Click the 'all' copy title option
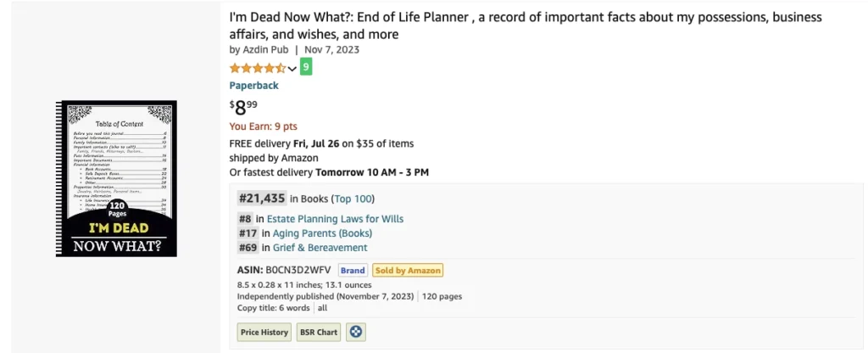Image resolution: width=868 pixels, height=353 pixels. click(322, 308)
